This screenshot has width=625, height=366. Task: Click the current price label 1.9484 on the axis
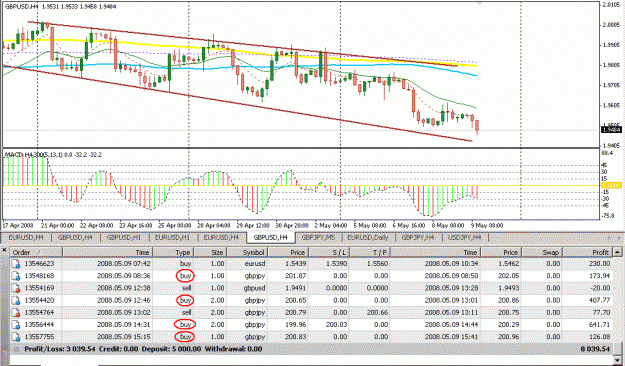pyautogui.click(x=611, y=130)
